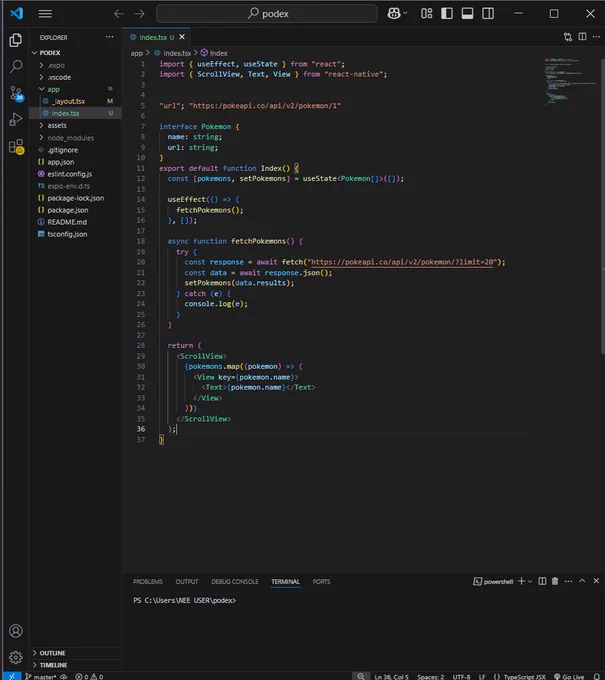Switch to the OUTPUT panel tab
This screenshot has width=605, height=680.
pos(187,582)
